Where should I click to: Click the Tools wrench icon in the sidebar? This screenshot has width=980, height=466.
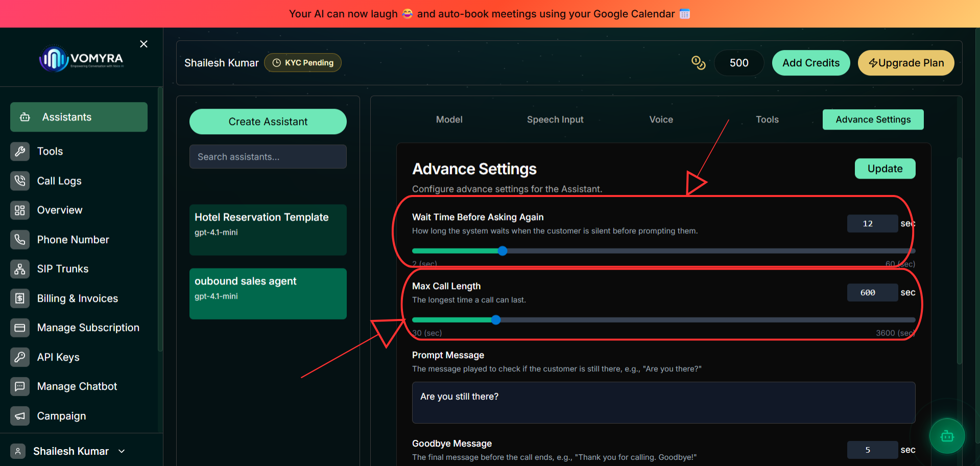coord(20,151)
